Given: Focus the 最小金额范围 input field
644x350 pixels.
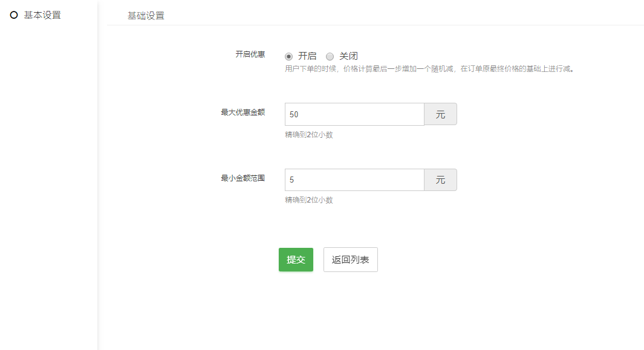Looking at the screenshot, I should pyautogui.click(x=354, y=180).
